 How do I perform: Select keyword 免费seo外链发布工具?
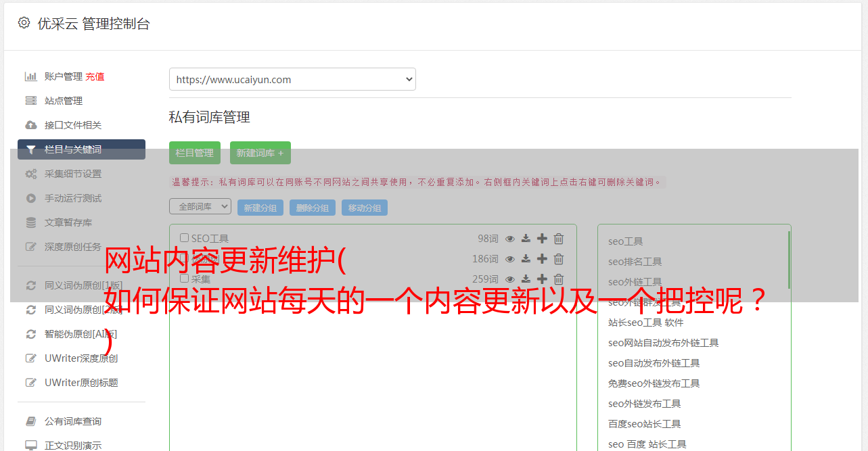(654, 383)
